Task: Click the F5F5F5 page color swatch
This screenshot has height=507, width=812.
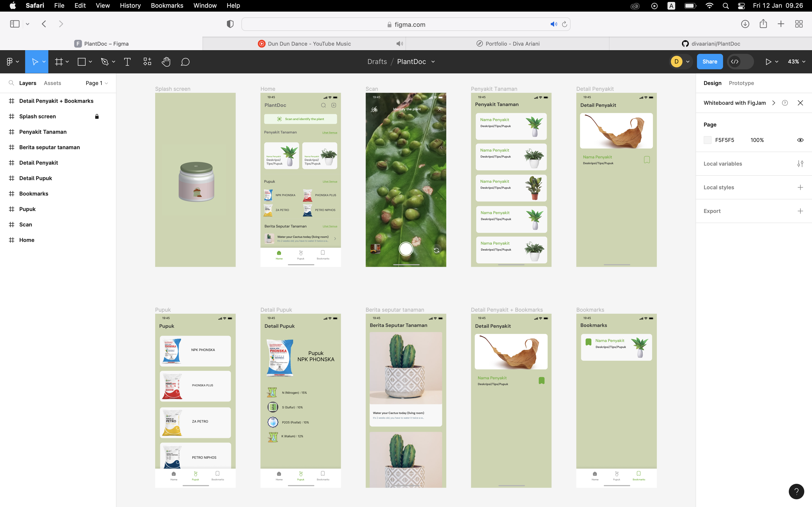Action: [x=708, y=140]
